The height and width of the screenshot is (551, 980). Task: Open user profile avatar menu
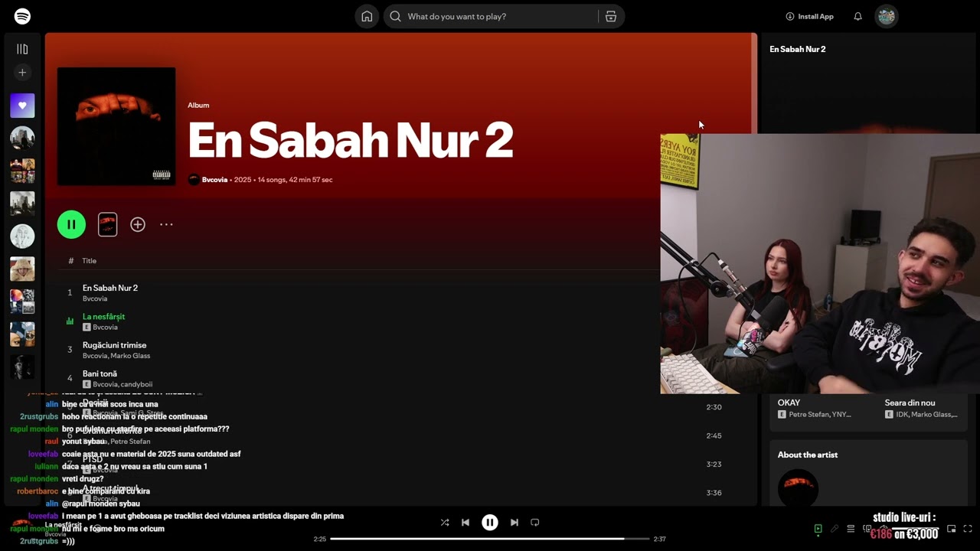point(886,16)
